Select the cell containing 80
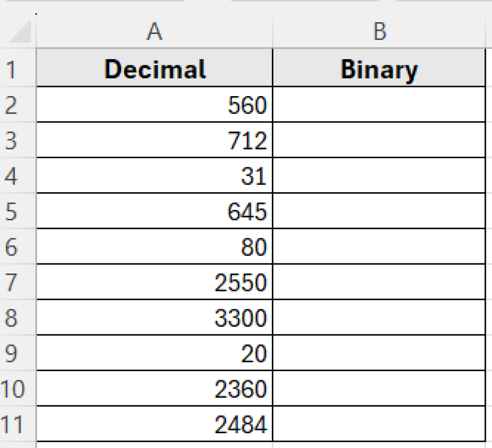 pyautogui.click(x=154, y=247)
